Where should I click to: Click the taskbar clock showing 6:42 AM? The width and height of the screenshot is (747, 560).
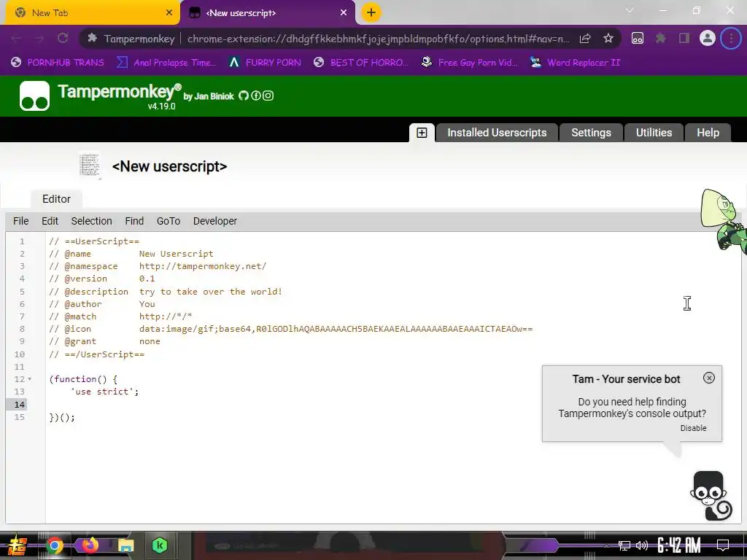click(x=678, y=545)
